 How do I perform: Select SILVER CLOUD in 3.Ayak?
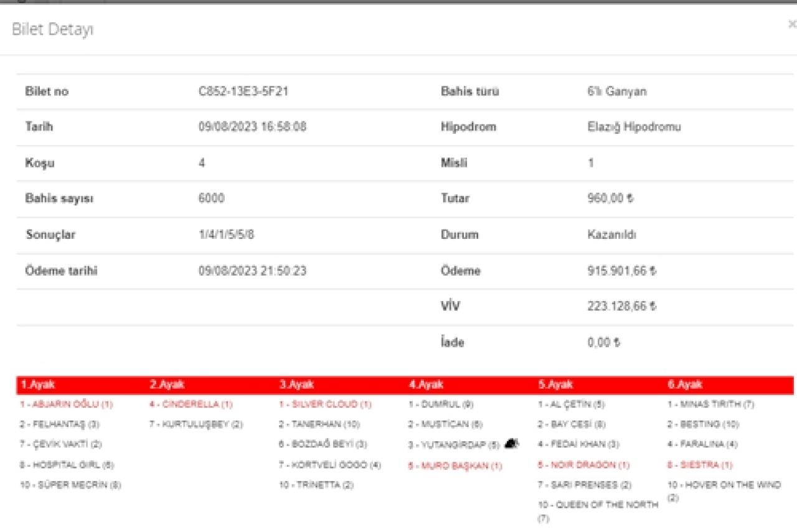click(324, 404)
